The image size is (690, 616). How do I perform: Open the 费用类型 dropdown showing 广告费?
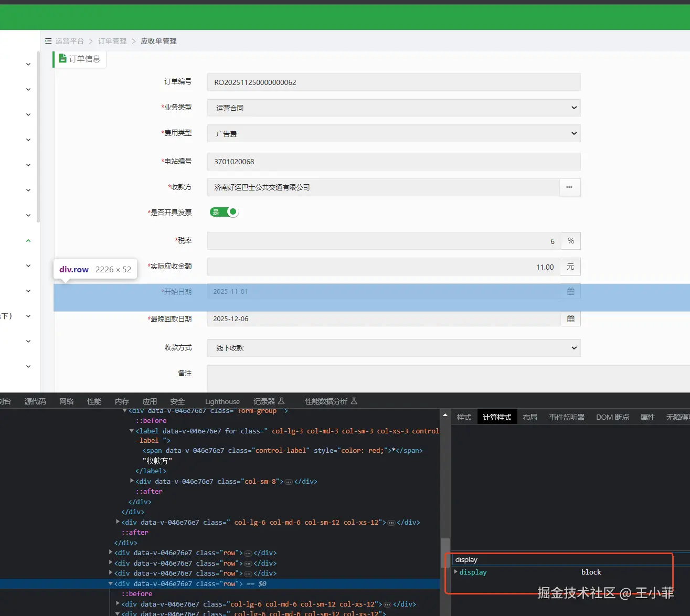pos(394,134)
